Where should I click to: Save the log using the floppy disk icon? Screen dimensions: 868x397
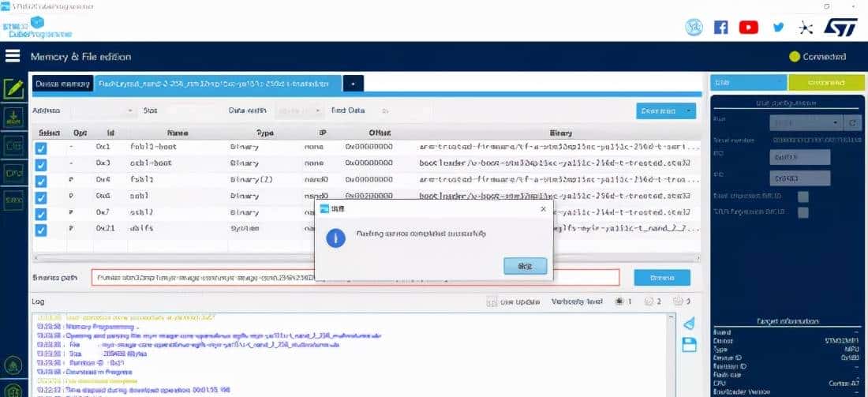[688, 343]
